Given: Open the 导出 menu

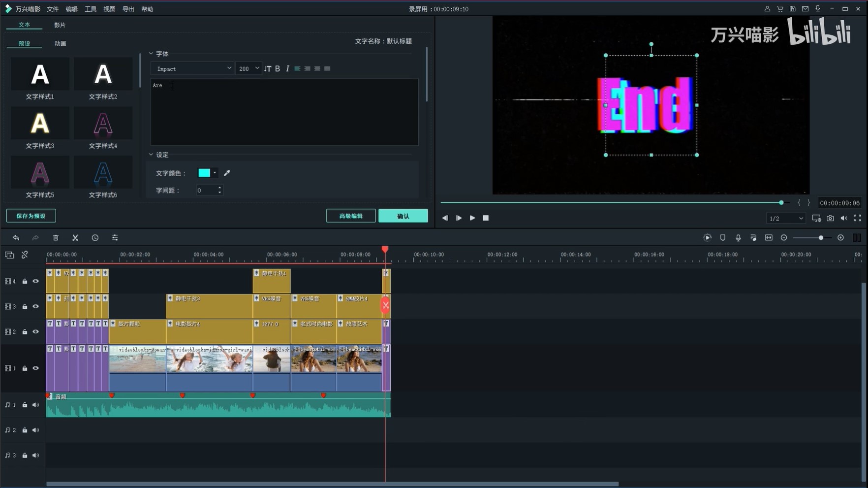Looking at the screenshot, I should coord(128,9).
